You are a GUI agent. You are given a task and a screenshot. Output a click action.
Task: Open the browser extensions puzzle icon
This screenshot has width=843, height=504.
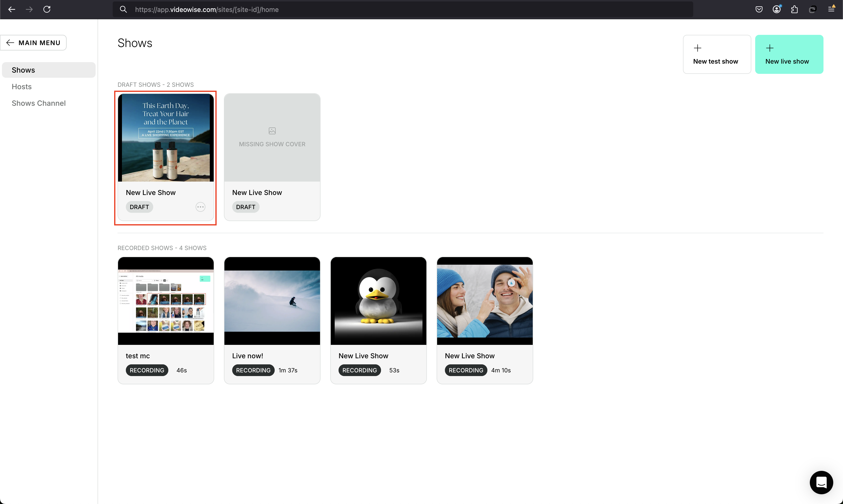794,10
